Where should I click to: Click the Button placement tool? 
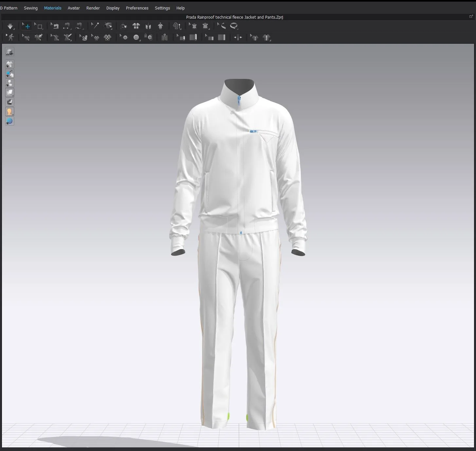[136, 37]
